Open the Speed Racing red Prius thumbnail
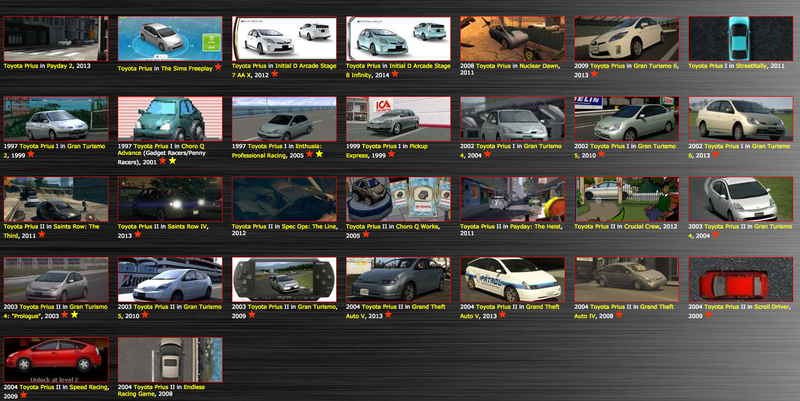 tap(56, 360)
